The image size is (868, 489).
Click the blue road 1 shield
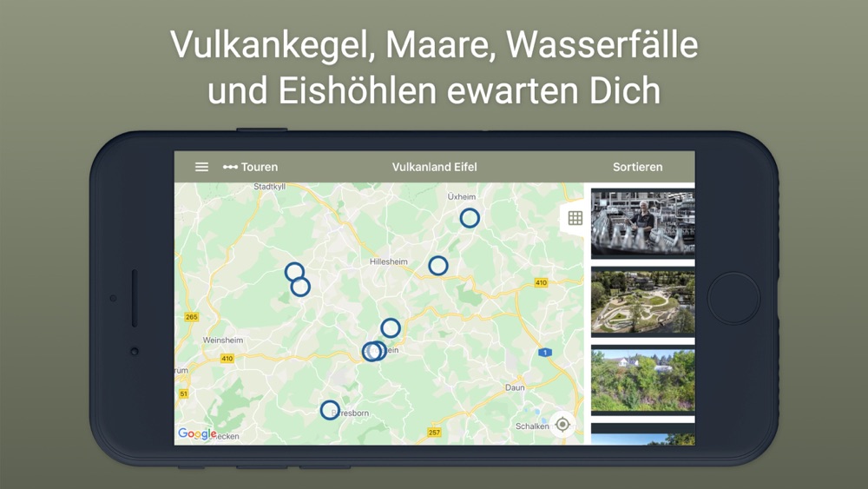[x=545, y=353]
